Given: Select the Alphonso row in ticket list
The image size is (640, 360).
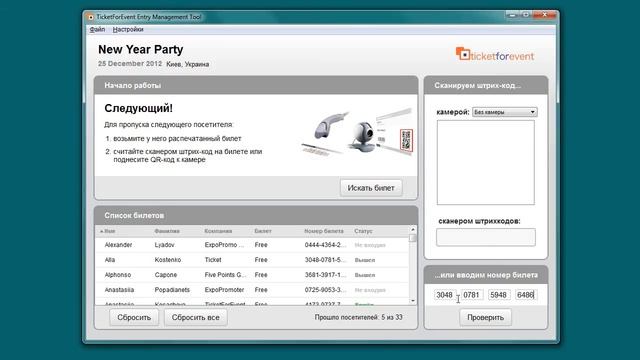Looking at the screenshot, I should pyautogui.click(x=251, y=275).
